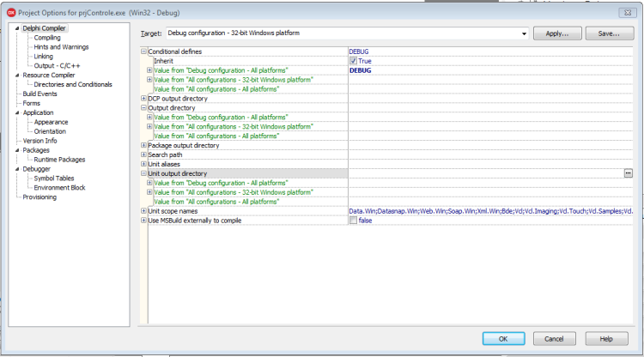Expand Debug configuration value under Conditional defines
Viewport: 644px width, 357px height.
[149, 70]
